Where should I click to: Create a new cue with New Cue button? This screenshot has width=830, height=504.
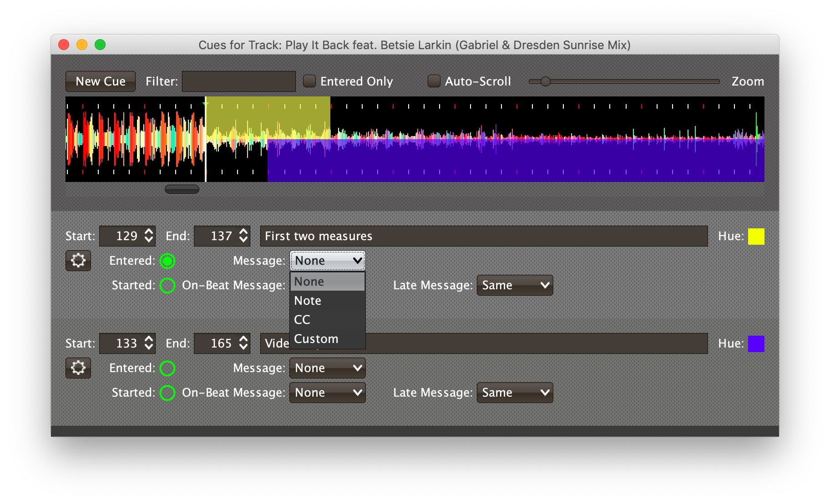coord(101,81)
